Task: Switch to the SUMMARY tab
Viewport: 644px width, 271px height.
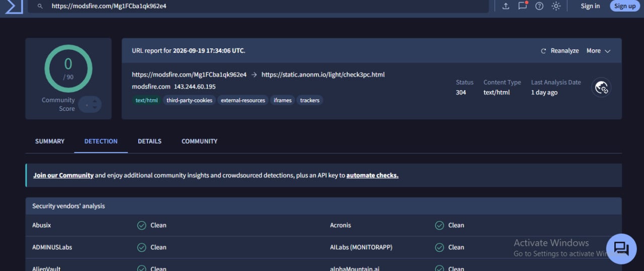Action: [x=50, y=142]
